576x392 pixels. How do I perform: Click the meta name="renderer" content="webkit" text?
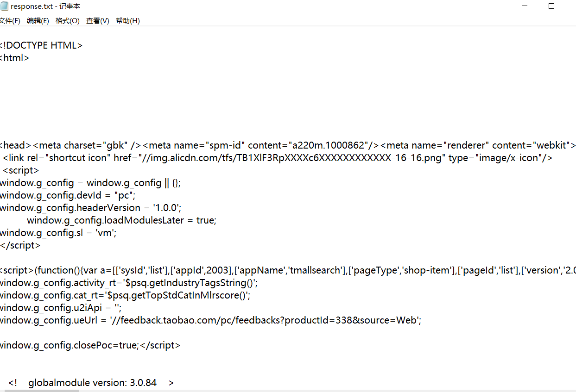point(478,145)
